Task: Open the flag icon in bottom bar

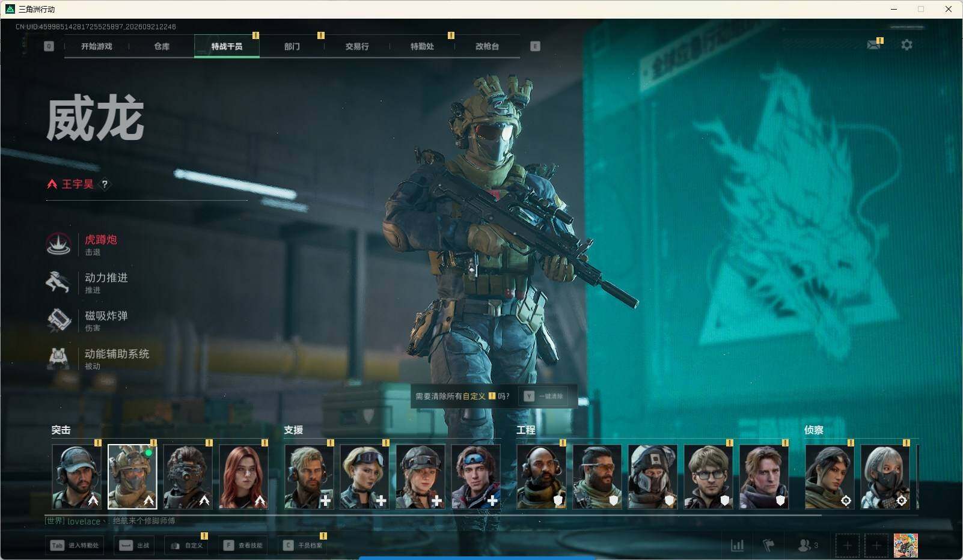Action: pos(768,546)
